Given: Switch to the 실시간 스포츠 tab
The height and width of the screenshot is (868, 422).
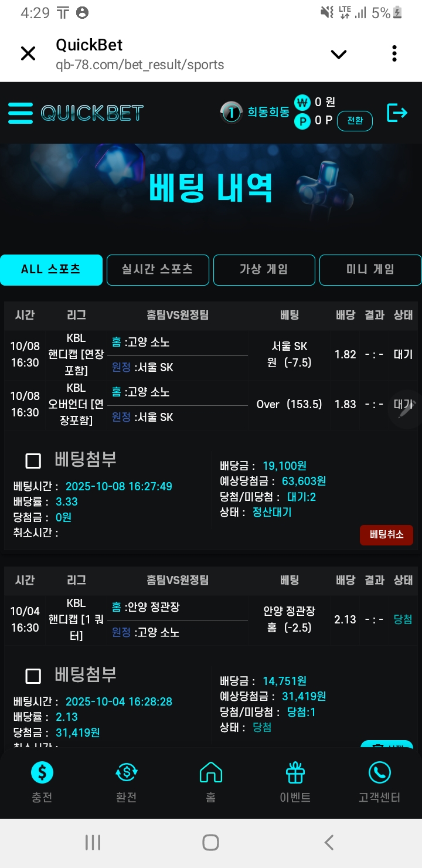Looking at the screenshot, I should click(157, 270).
